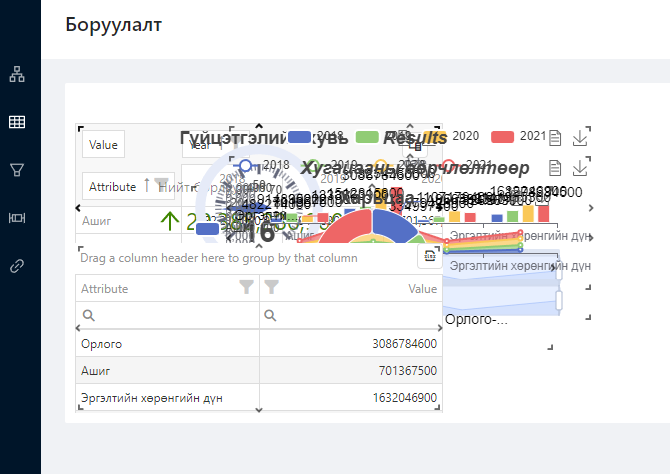The image size is (670, 474).
Task: Click the Value field chip in pivot
Action: pyautogui.click(x=103, y=144)
